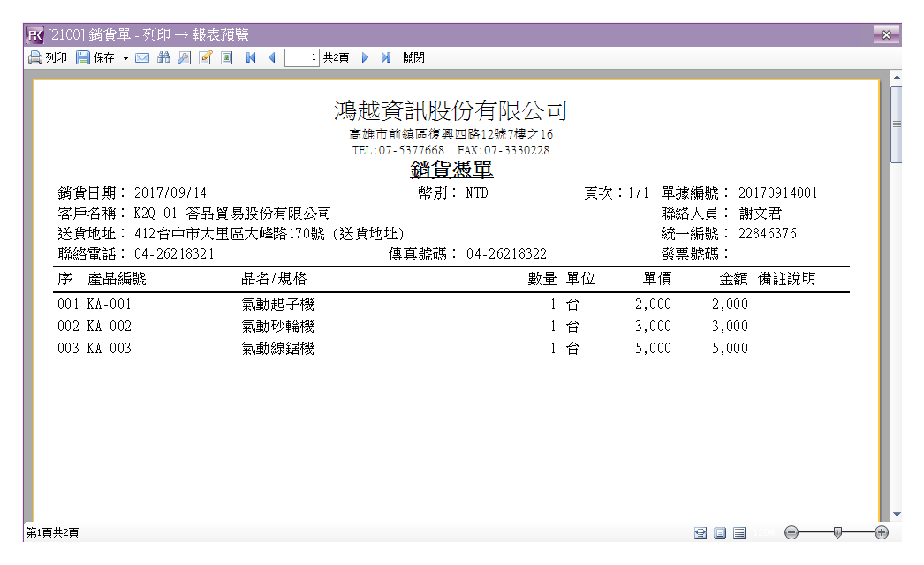924x565 pixels.
Task: Click the zoom out minus button
Action: point(791,532)
